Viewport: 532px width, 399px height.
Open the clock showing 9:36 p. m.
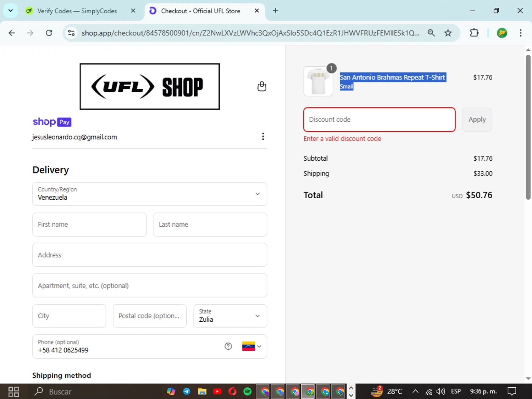click(x=483, y=392)
